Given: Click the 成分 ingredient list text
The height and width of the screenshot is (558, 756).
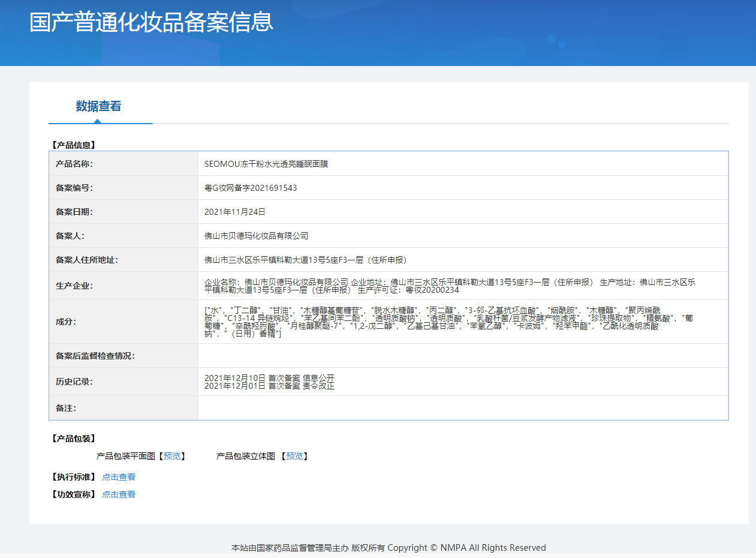Looking at the screenshot, I should [449, 322].
